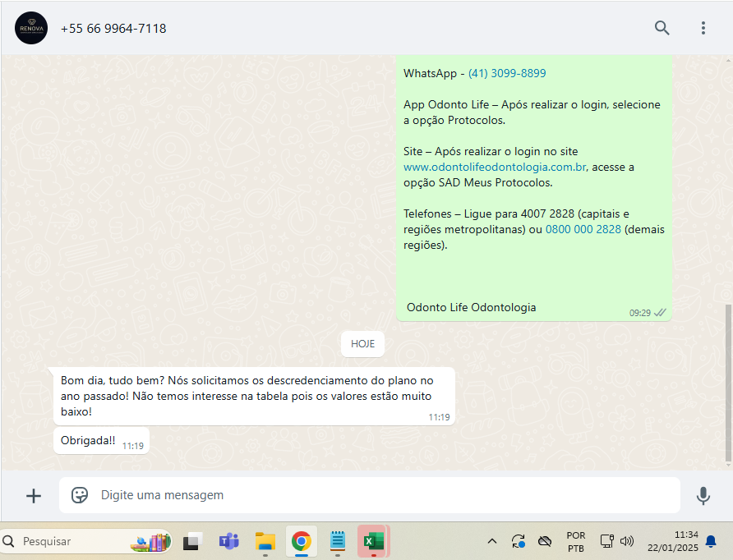Click the 0800 000 2828 phone link
This screenshot has width=733, height=560.
click(583, 229)
